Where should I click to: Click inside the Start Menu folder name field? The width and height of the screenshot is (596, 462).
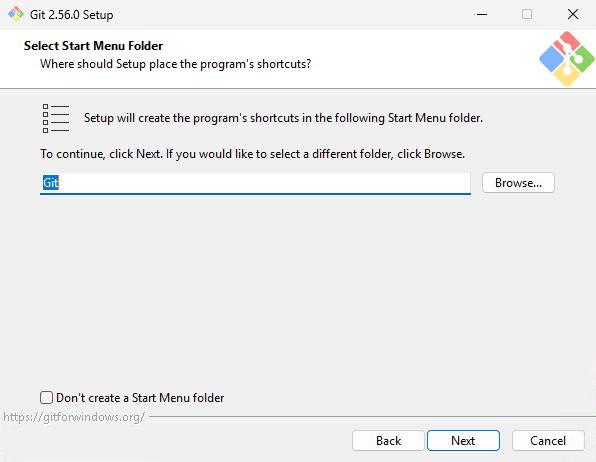255,183
